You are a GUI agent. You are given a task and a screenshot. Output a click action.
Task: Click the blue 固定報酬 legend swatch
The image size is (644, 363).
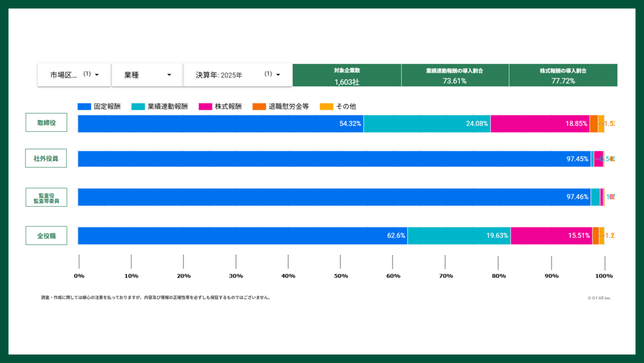(84, 106)
